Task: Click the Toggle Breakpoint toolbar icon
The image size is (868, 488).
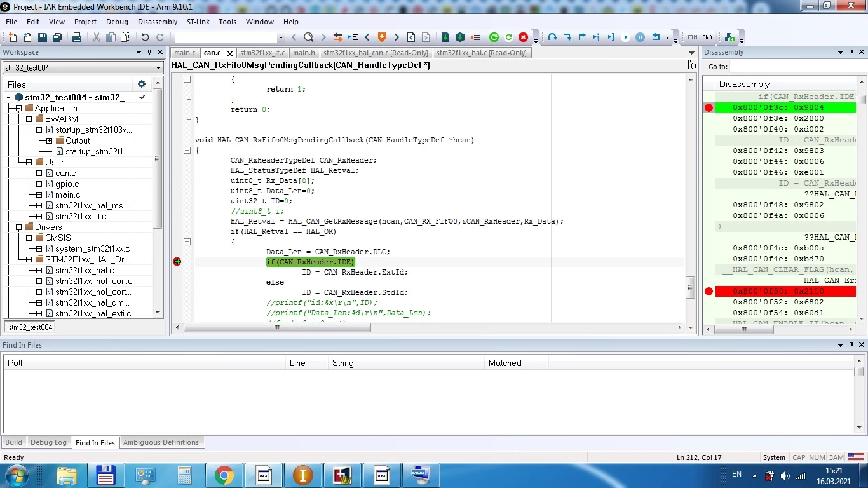Action: 475,37
